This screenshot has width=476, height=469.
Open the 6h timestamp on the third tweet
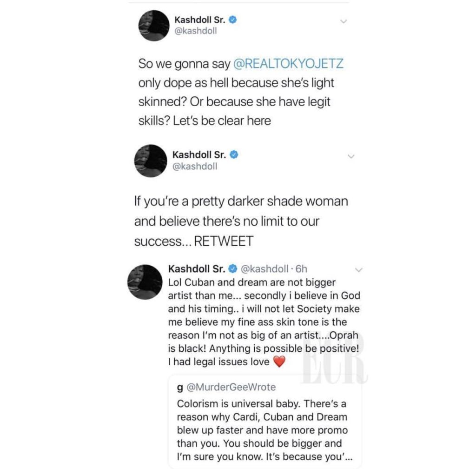click(x=301, y=269)
